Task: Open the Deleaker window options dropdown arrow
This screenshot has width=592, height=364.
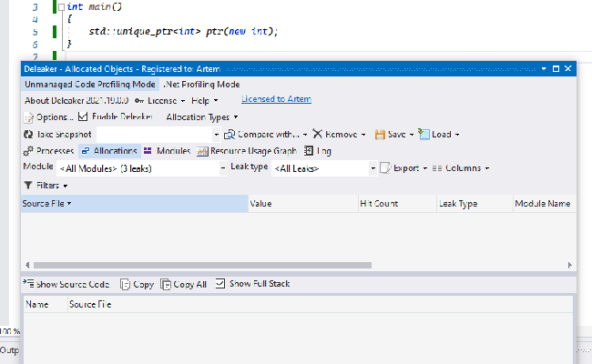Action: (x=544, y=68)
